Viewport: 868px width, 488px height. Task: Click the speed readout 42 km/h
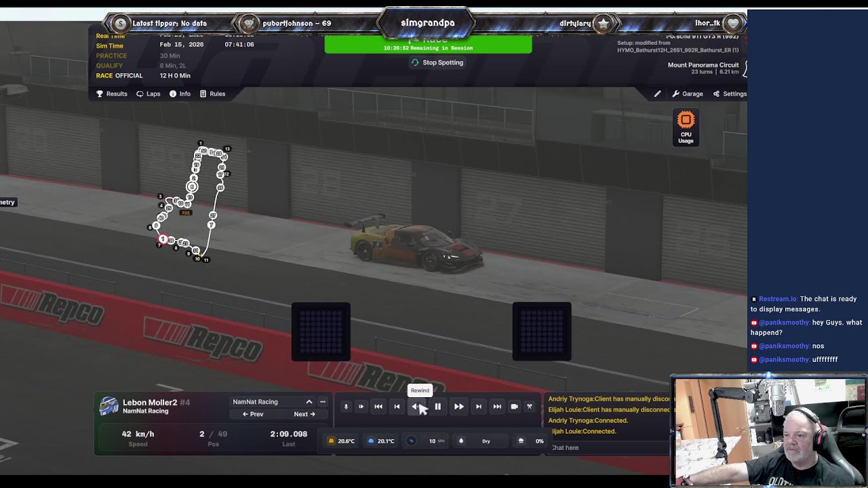click(138, 434)
